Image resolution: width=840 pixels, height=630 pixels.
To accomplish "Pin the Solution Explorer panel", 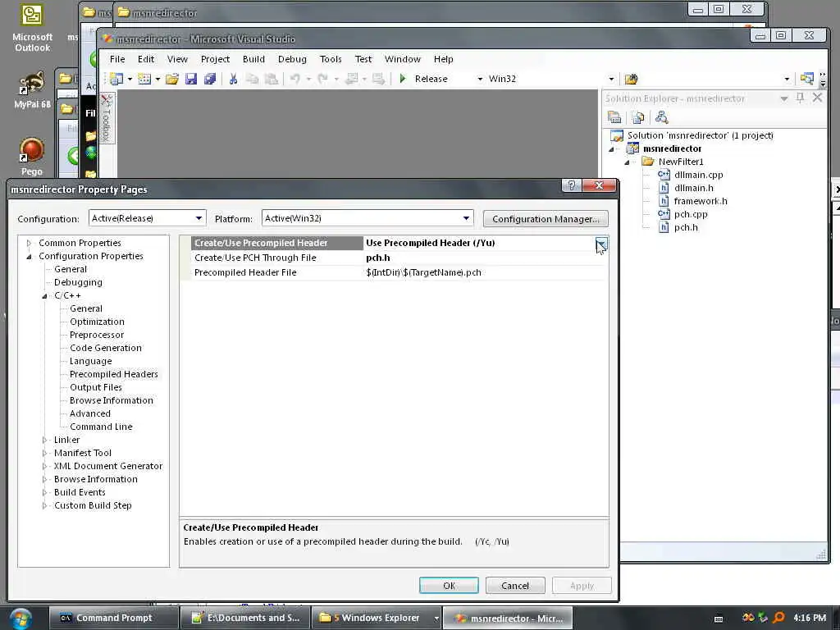I will (x=801, y=98).
